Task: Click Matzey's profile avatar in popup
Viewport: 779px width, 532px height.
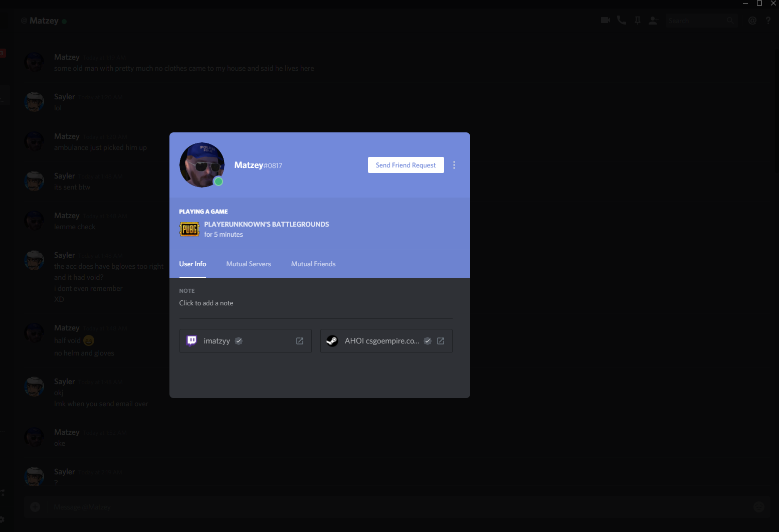Action: point(202,165)
